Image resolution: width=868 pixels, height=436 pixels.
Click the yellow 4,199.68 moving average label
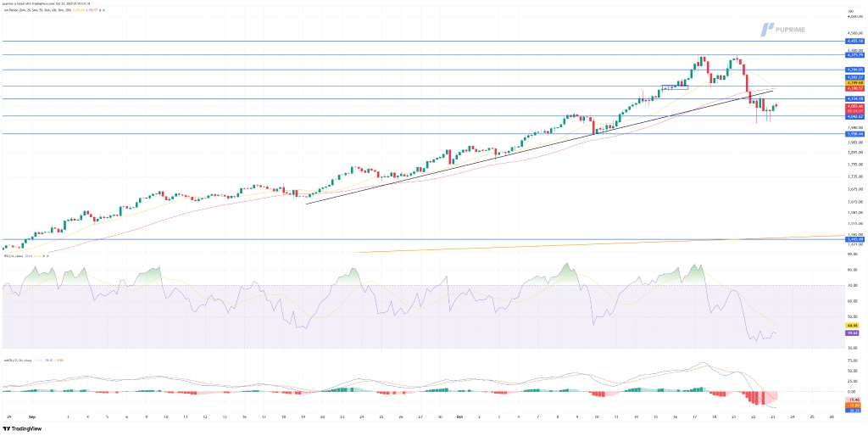[x=854, y=82]
